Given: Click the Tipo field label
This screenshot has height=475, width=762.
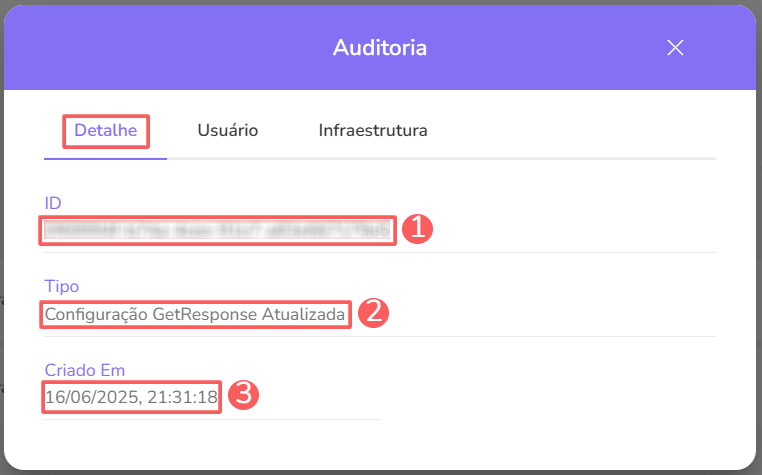Looking at the screenshot, I should (61, 286).
